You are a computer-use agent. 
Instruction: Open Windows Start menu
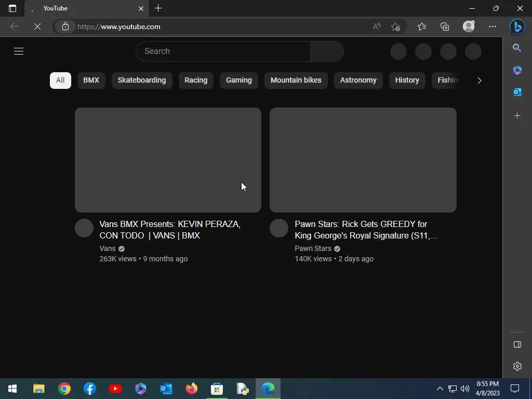(x=12, y=389)
